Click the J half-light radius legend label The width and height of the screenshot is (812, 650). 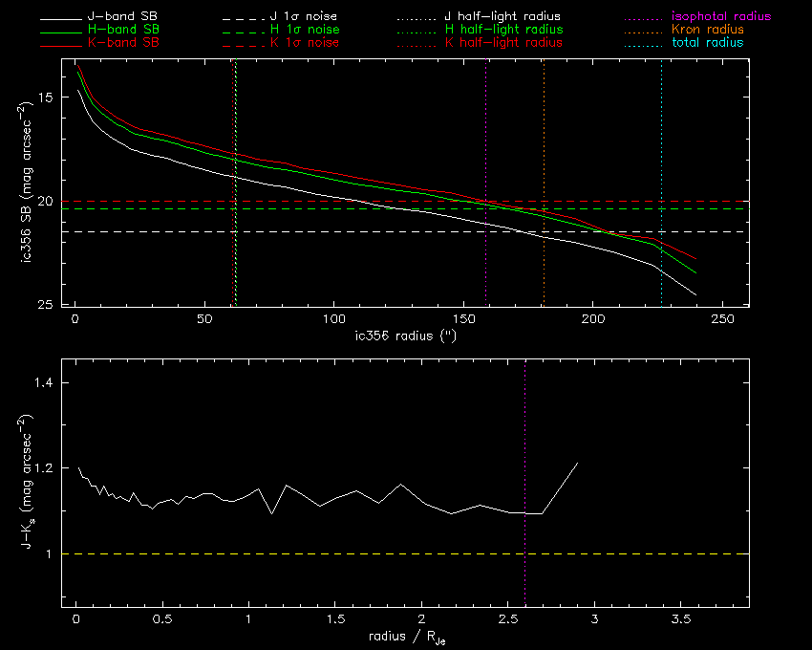tap(503, 17)
